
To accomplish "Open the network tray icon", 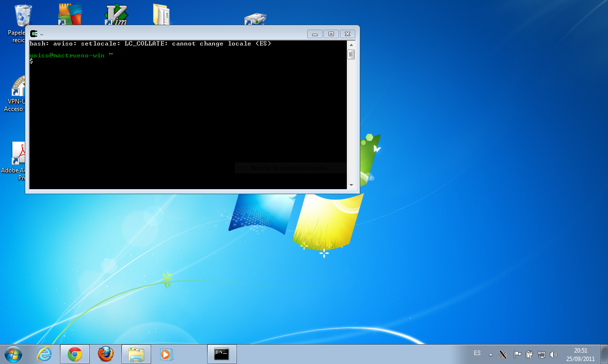I will [542, 355].
